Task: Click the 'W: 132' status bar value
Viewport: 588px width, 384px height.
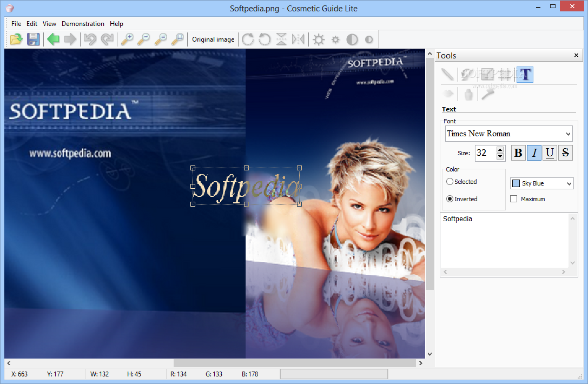Action: 100,374
